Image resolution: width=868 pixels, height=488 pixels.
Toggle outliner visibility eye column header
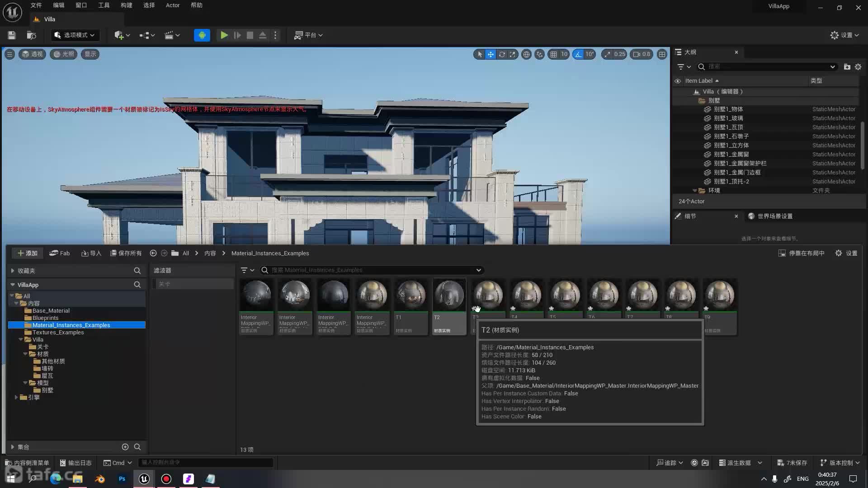(x=678, y=81)
